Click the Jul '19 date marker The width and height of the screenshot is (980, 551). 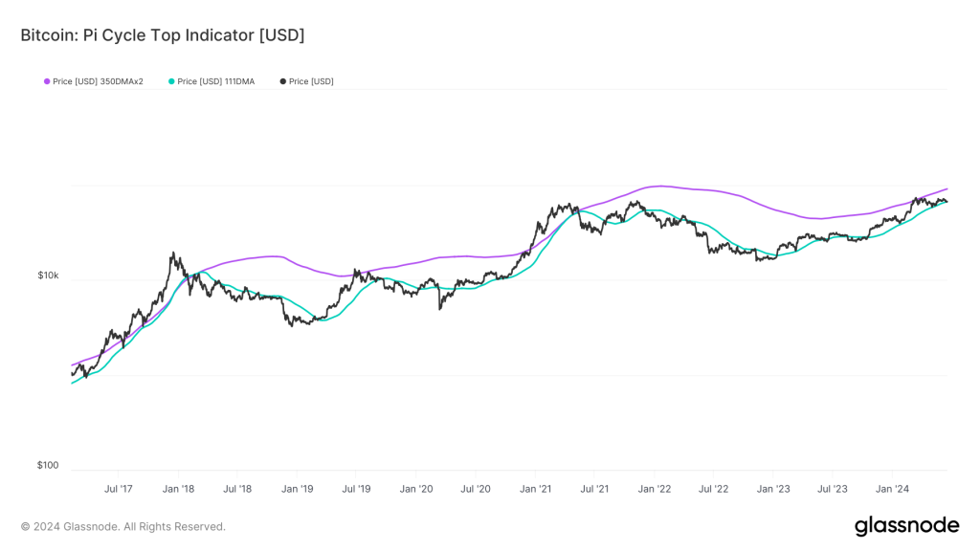pos(356,489)
